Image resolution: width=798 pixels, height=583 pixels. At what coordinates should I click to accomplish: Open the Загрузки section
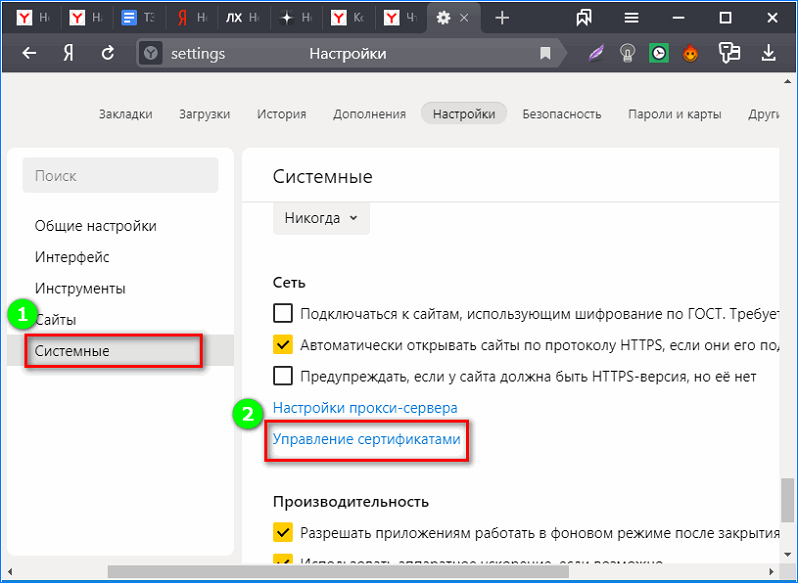coord(204,114)
